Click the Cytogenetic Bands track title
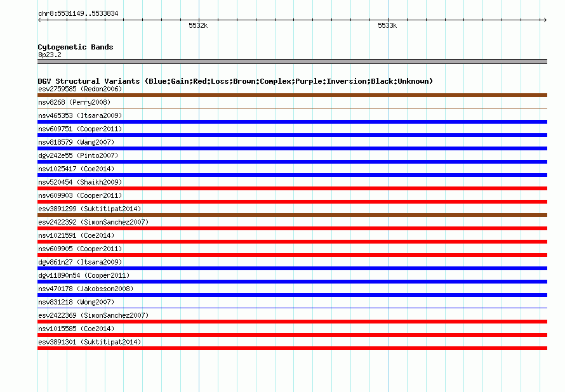The height and width of the screenshot is (392, 565). (76, 47)
